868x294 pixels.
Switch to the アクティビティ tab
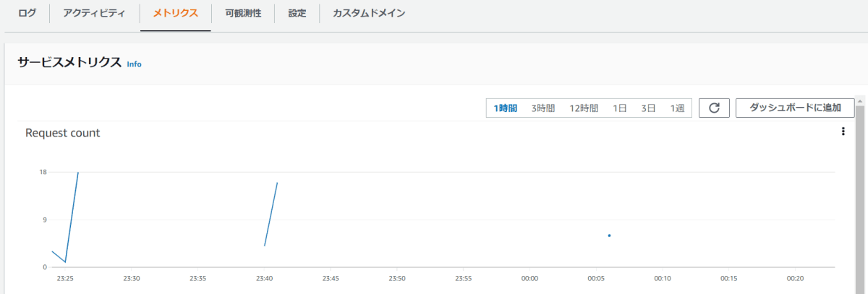click(x=95, y=14)
